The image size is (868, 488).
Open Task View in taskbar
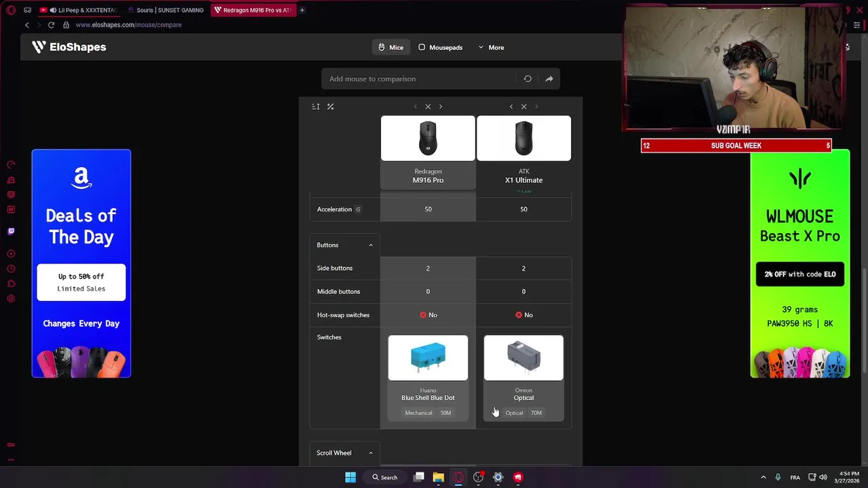coord(419,477)
